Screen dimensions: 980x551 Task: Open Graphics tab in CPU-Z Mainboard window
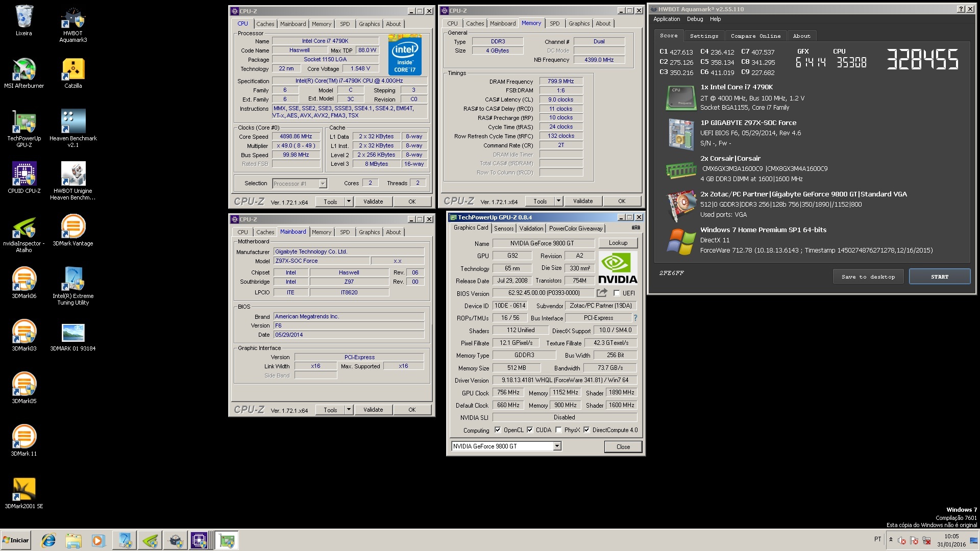point(370,232)
